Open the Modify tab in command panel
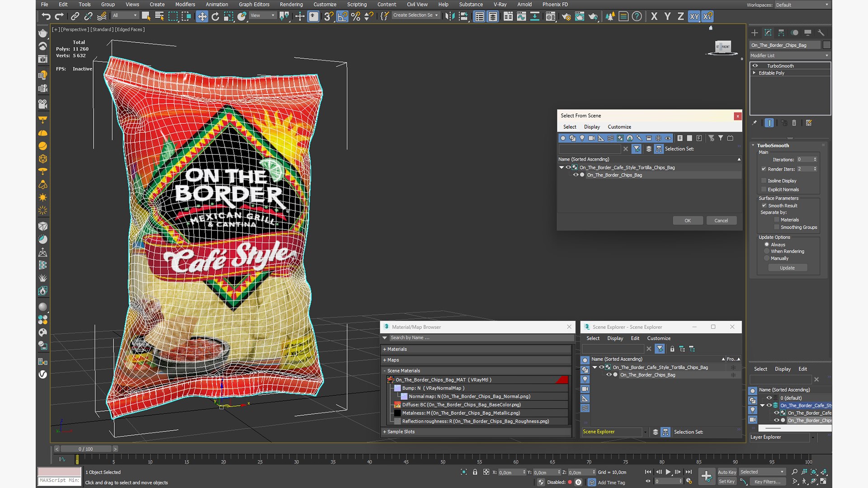Image resolution: width=868 pixels, height=488 pixels. pos(768,33)
